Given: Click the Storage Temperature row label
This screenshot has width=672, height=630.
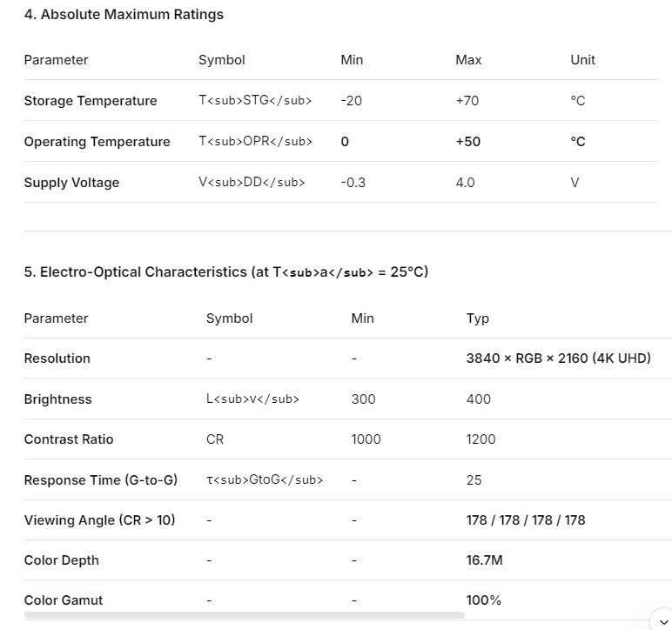Looking at the screenshot, I should click(x=91, y=101).
